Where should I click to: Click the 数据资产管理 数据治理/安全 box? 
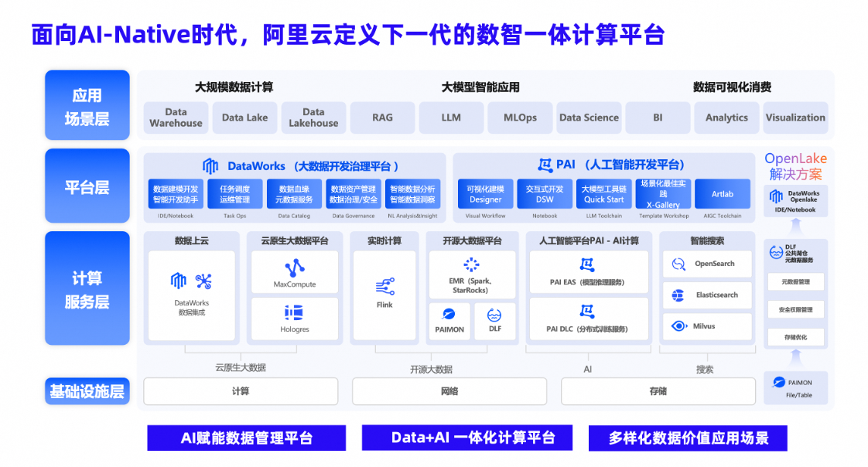tap(354, 194)
